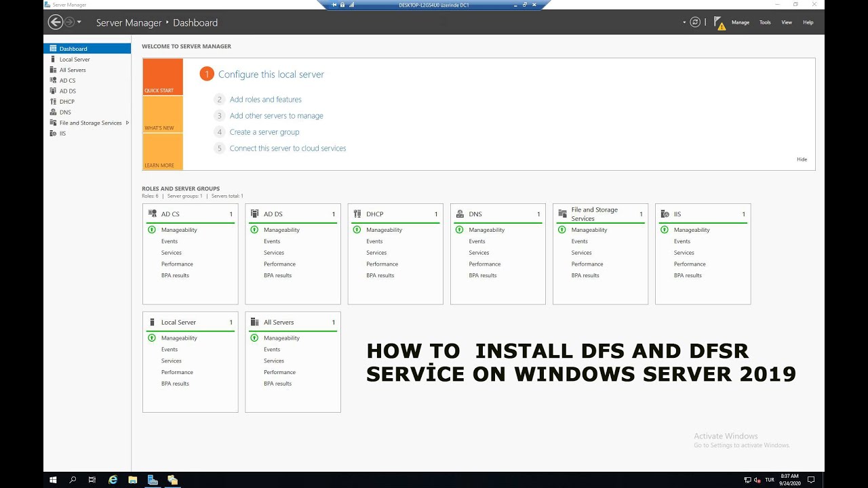This screenshot has width=868, height=488.
Task: Click the back navigation arrow
Action: [56, 22]
